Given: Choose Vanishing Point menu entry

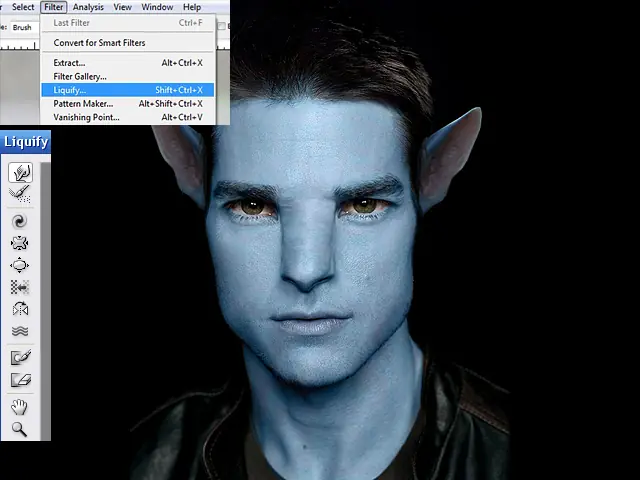Looking at the screenshot, I should [x=86, y=117].
